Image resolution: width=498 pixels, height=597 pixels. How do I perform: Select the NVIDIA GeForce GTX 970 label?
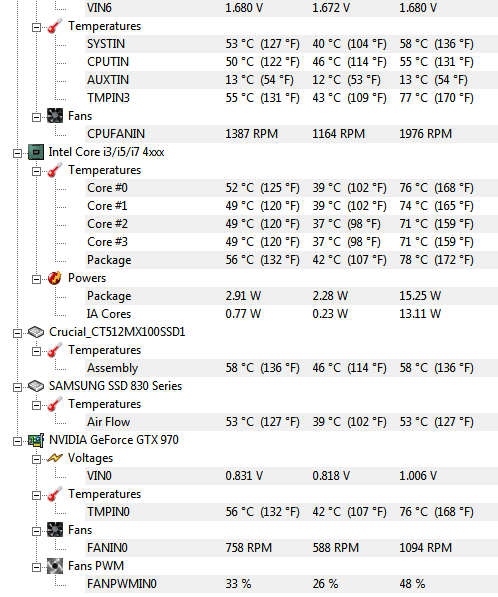pos(114,440)
